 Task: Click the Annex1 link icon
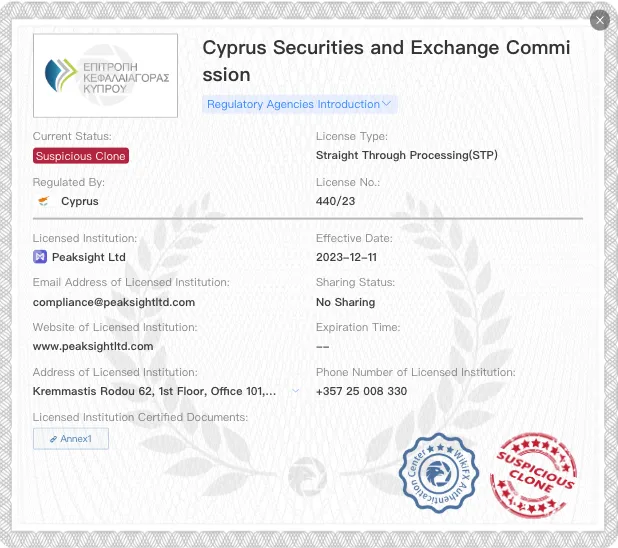(x=53, y=439)
